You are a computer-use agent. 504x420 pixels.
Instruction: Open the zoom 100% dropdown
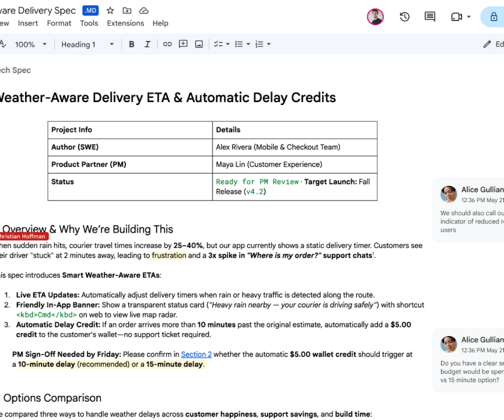pos(31,44)
